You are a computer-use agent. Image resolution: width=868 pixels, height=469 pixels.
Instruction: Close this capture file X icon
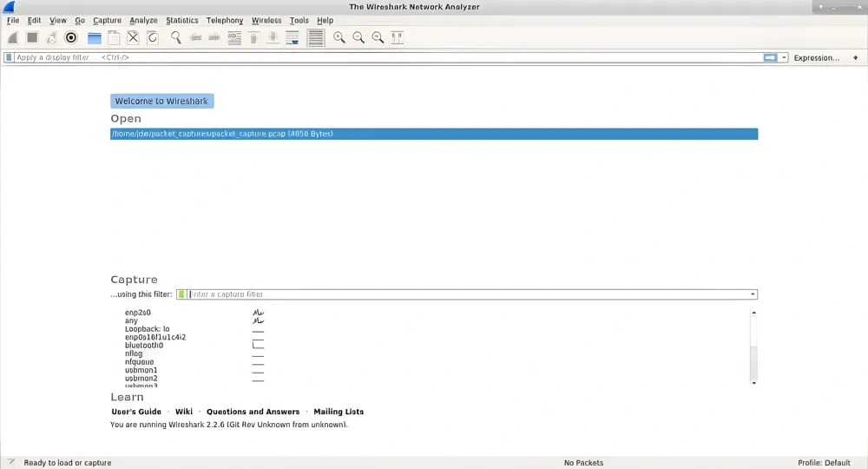pyautogui.click(x=133, y=37)
